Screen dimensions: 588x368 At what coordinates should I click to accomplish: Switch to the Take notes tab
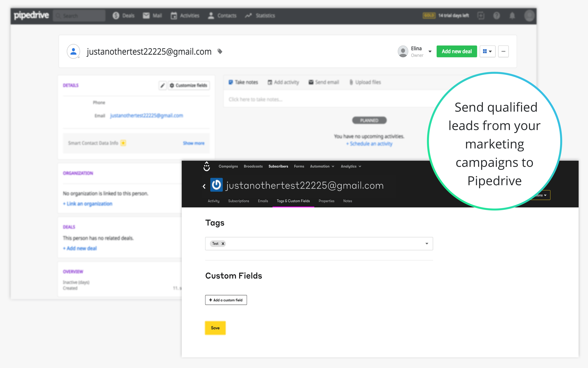(243, 82)
